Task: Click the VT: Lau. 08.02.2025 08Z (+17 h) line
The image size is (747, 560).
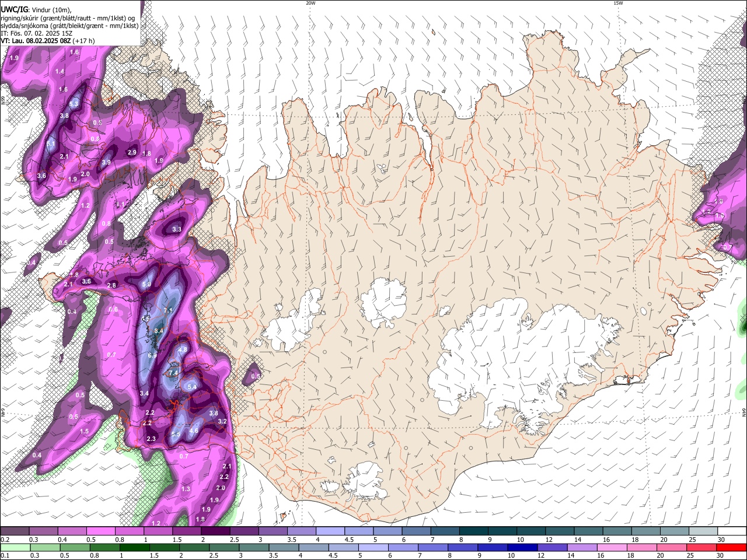Action: [48, 41]
